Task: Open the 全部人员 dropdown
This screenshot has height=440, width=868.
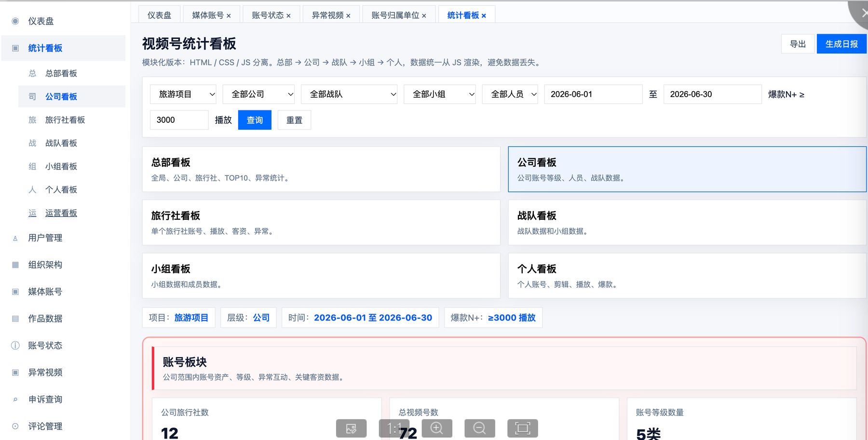Action: coord(510,94)
